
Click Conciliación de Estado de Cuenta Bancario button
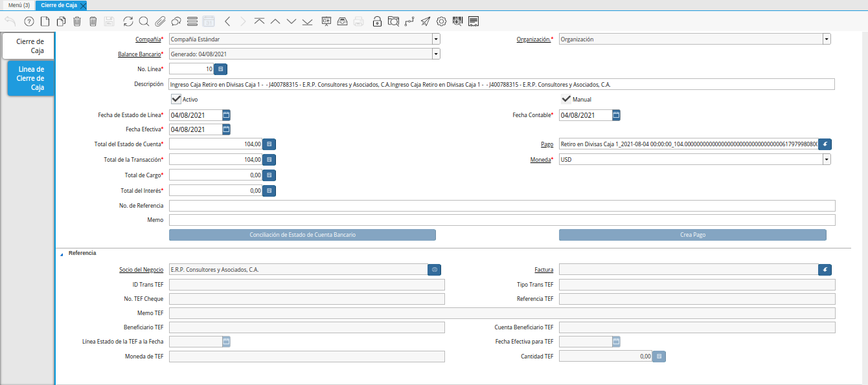click(x=303, y=235)
